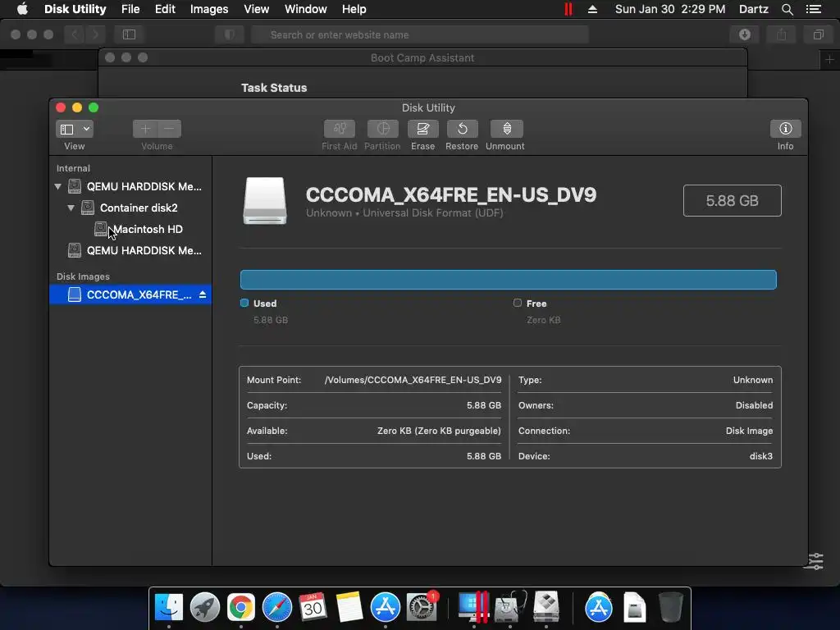Open the Window menu
The height and width of the screenshot is (630, 840).
tap(305, 9)
